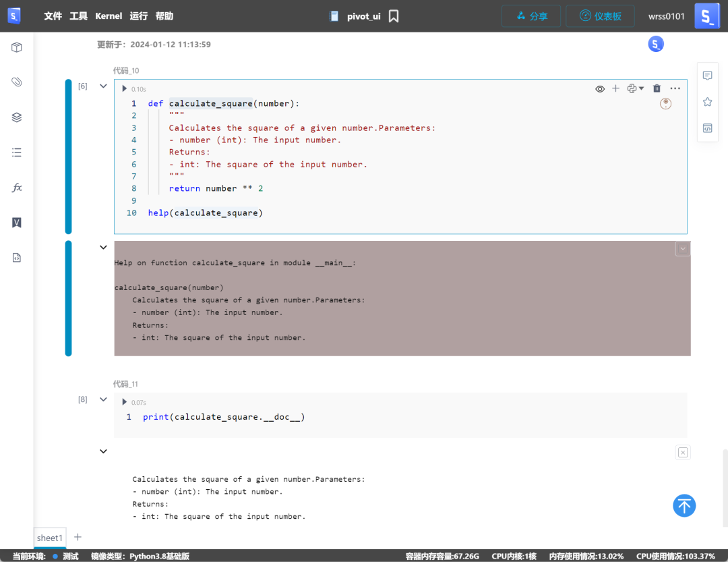The image size is (728, 562).
Task: Open the 文件 menu
Action: point(53,16)
